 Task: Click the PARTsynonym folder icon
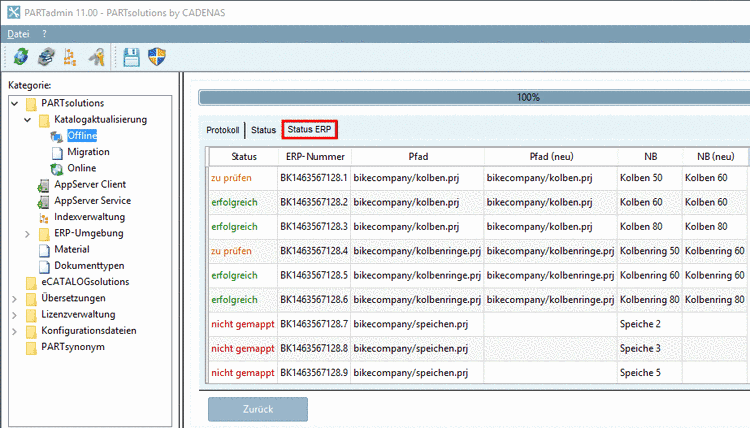point(32,348)
